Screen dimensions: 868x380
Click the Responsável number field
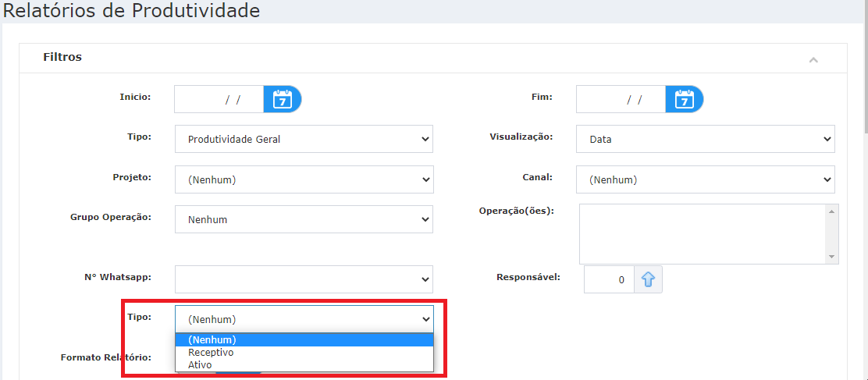pyautogui.click(x=609, y=280)
